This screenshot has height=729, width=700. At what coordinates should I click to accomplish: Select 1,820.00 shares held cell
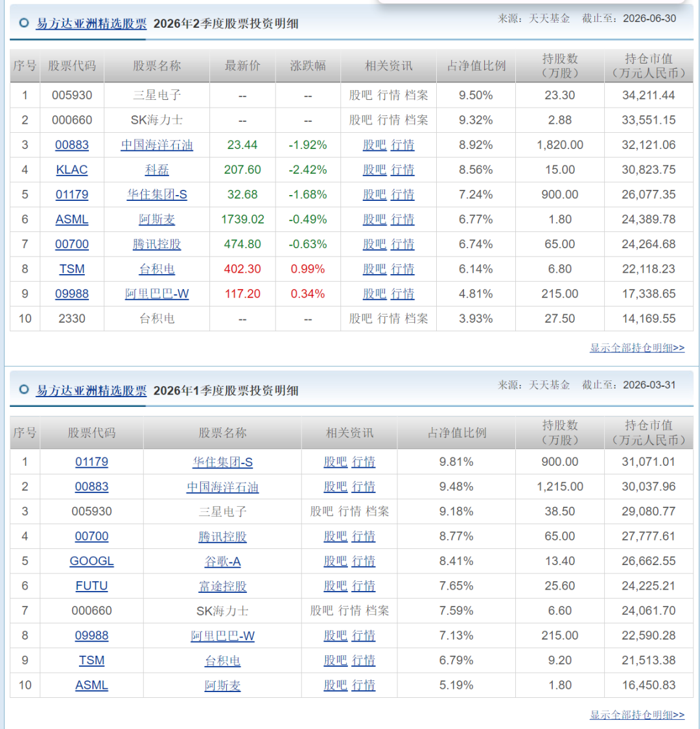pyautogui.click(x=559, y=145)
